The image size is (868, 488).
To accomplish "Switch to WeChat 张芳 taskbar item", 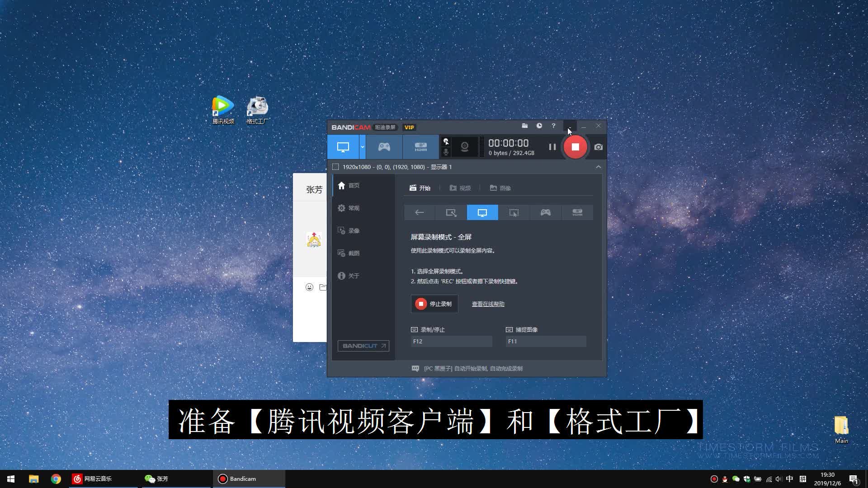I will [175, 479].
